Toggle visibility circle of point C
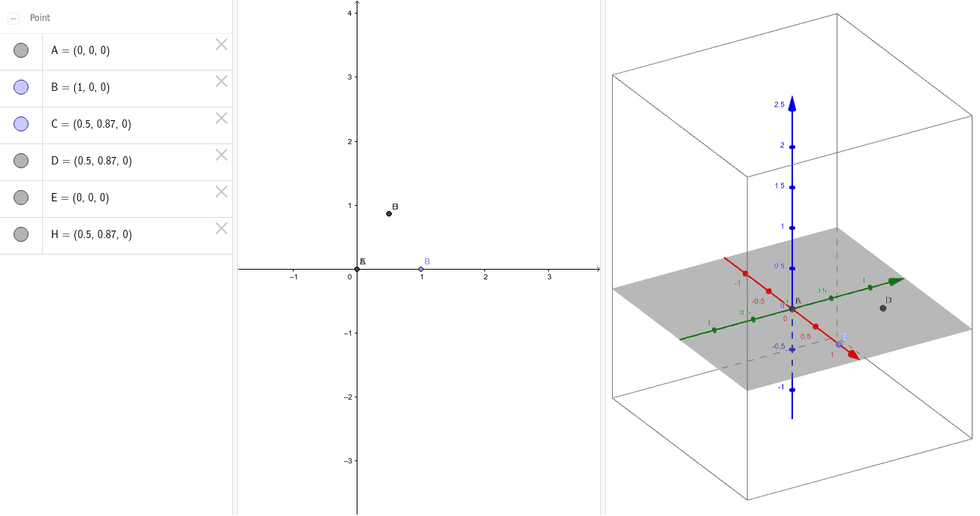 [x=21, y=124]
